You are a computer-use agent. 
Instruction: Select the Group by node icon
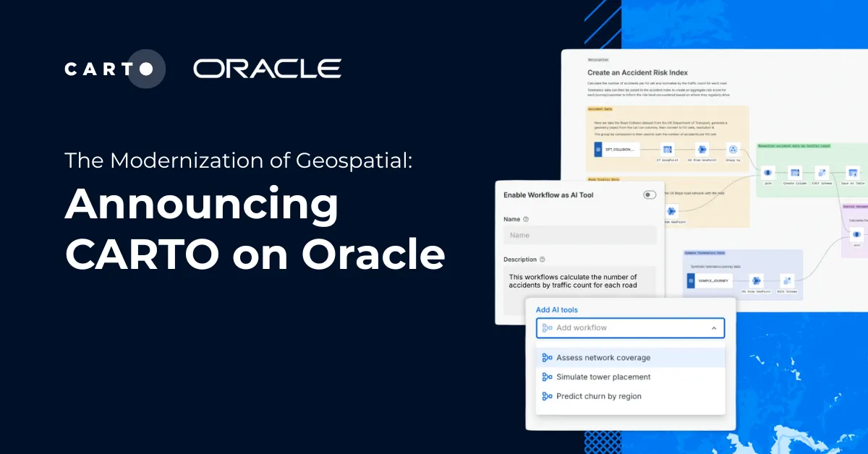[733, 150]
